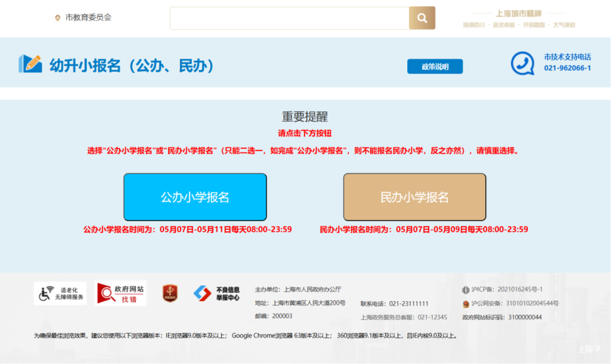611x364 pixels.
Task: Click 政府网站标识码:3100000044 text
Action: coord(502,317)
